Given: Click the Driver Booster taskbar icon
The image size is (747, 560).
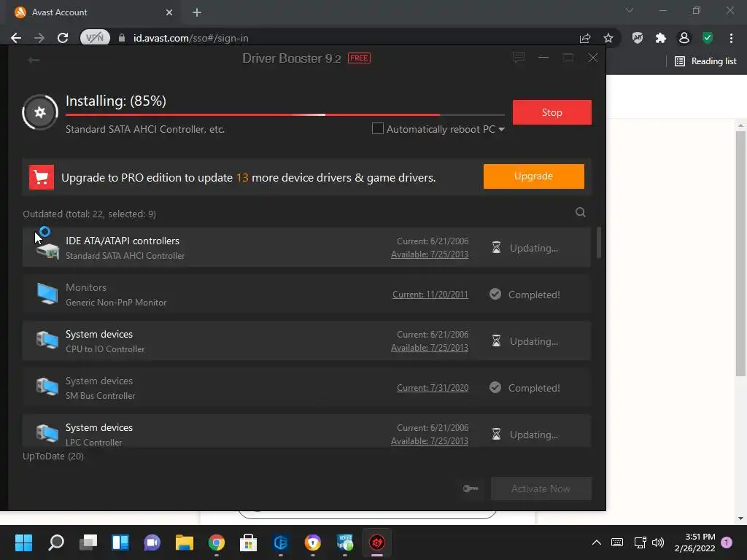Looking at the screenshot, I should (377, 542).
